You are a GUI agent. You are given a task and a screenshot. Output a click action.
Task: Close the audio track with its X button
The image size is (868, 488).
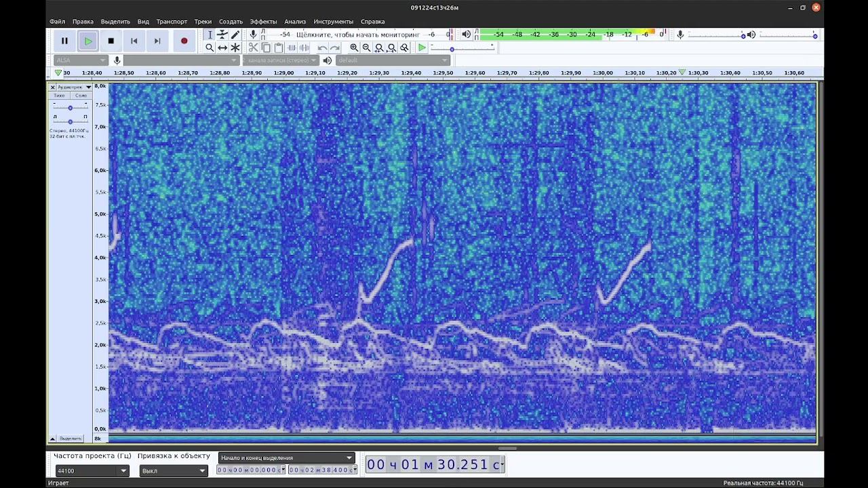click(52, 87)
